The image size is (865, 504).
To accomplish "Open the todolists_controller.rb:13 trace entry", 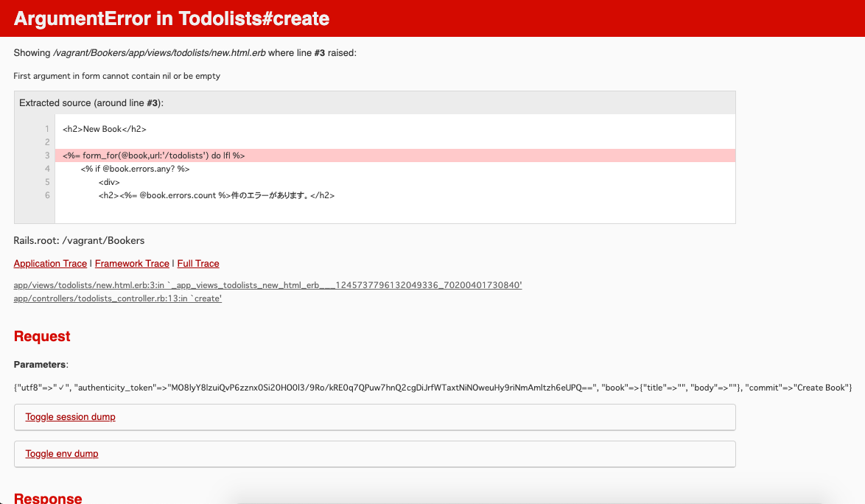I will (117, 298).
